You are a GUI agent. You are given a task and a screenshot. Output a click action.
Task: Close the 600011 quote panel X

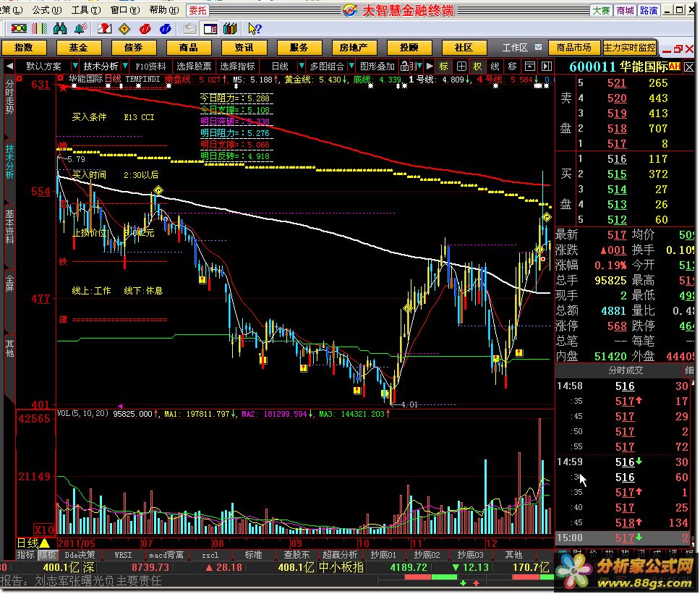click(x=689, y=67)
